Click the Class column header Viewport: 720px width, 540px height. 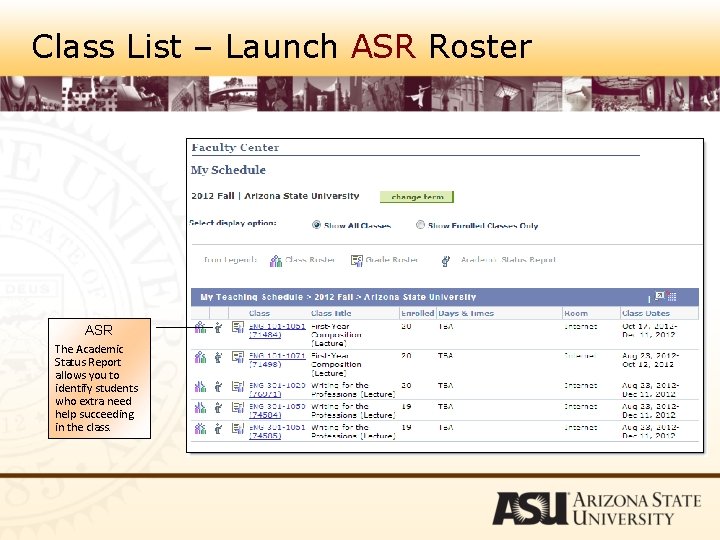[259, 313]
